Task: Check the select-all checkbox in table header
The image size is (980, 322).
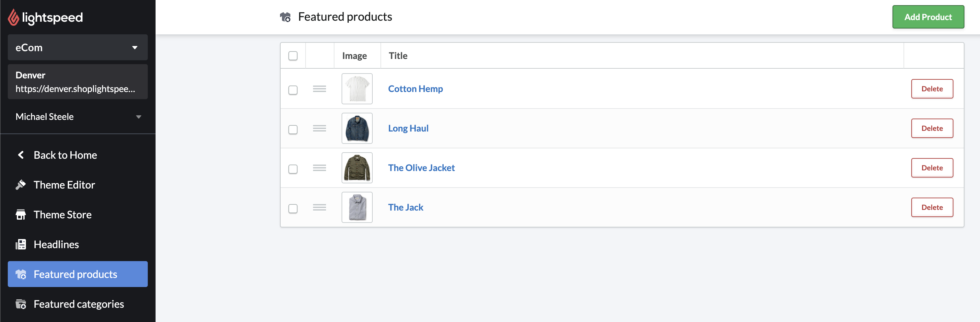Action: coord(293,56)
